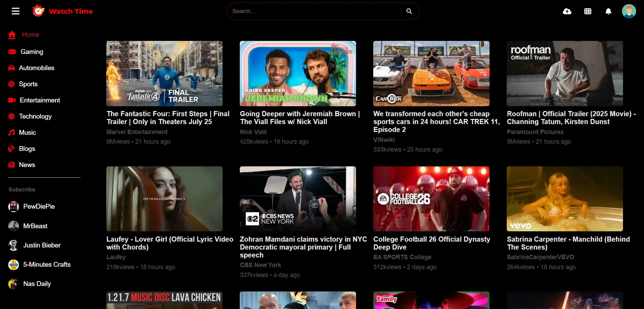644x309 pixels.
Task: Click the upload cloud icon
Action: click(x=567, y=11)
